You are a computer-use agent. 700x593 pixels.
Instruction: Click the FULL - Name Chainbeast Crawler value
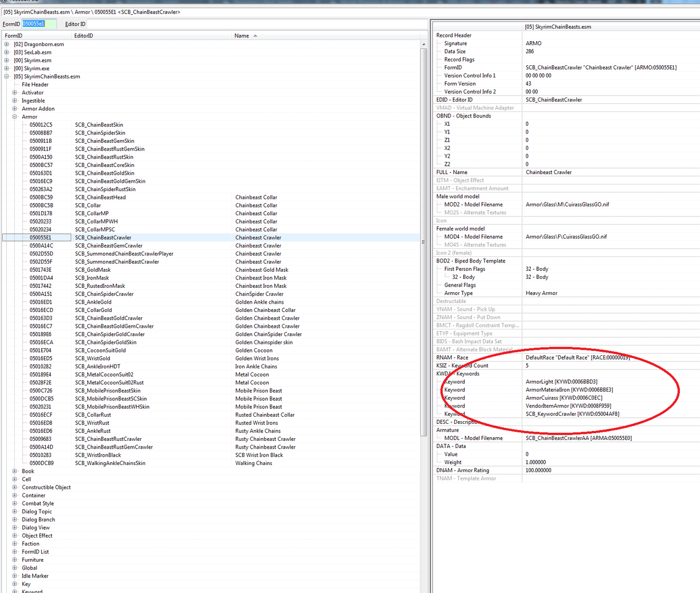[x=548, y=172]
